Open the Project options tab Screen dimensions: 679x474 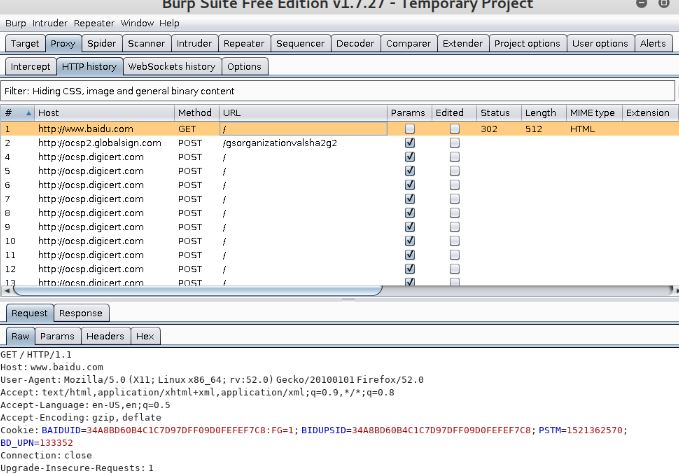coord(527,44)
